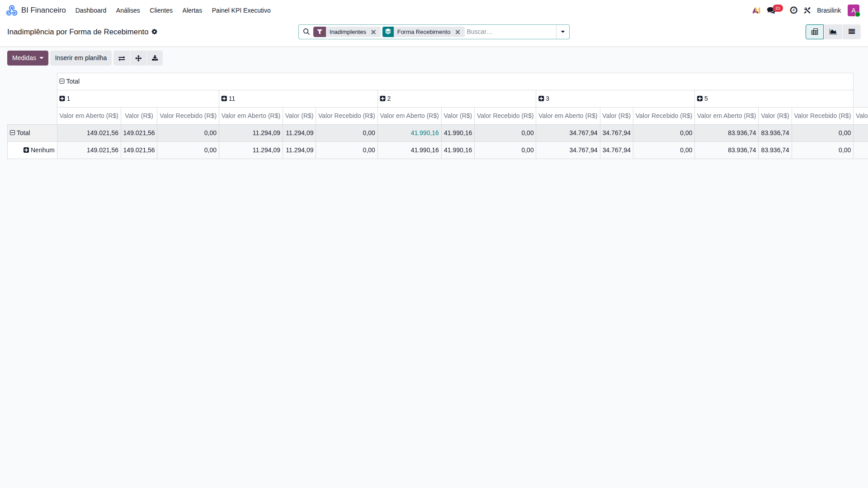
Task: Collapse the Total column header
Action: click(x=70, y=81)
